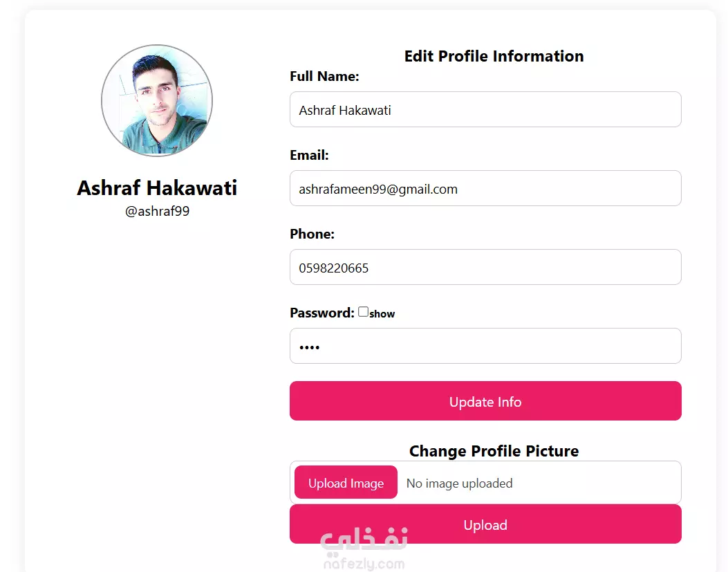Click inside the masked Password field

pos(485,346)
